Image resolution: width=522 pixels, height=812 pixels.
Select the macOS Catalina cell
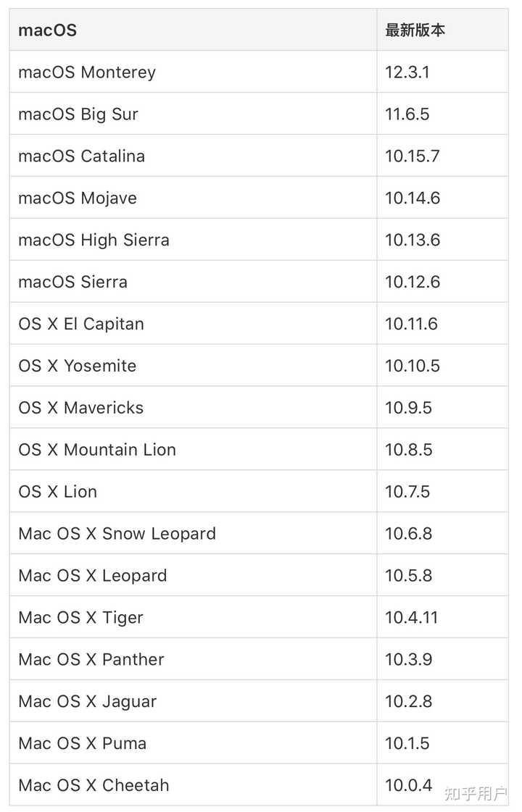tap(81, 156)
